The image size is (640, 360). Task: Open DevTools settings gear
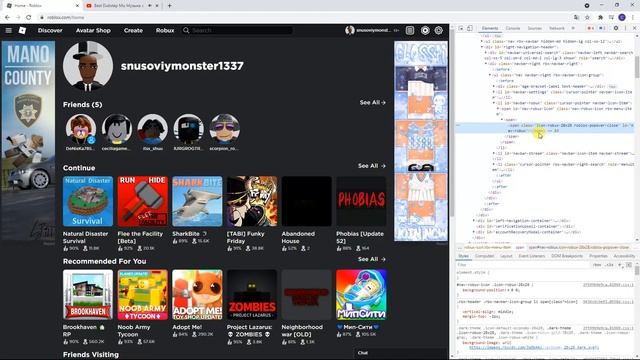tap(616, 28)
